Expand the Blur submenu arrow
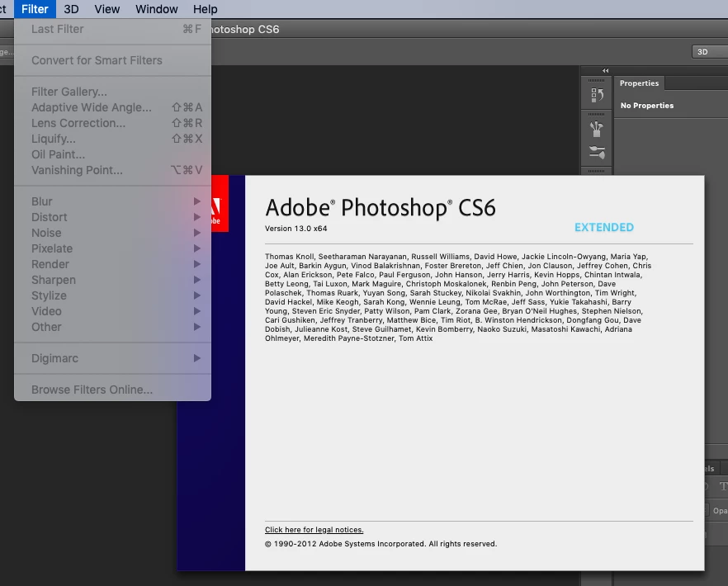728x586 pixels. (196, 201)
